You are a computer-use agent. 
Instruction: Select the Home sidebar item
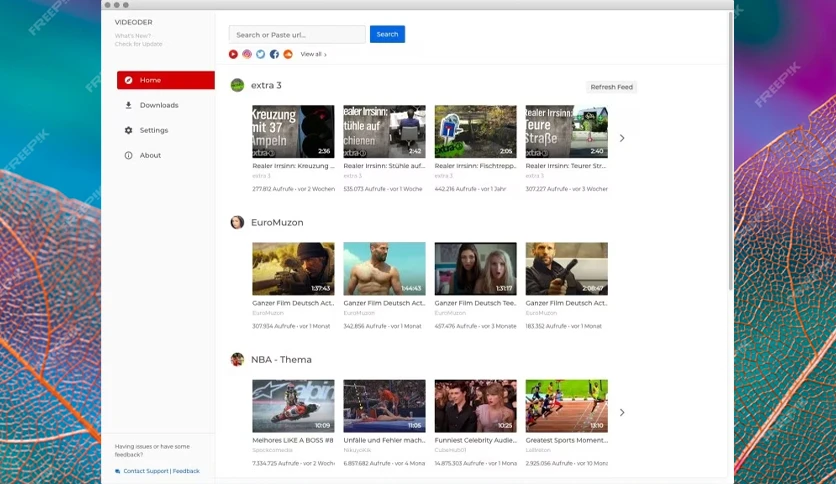166,80
